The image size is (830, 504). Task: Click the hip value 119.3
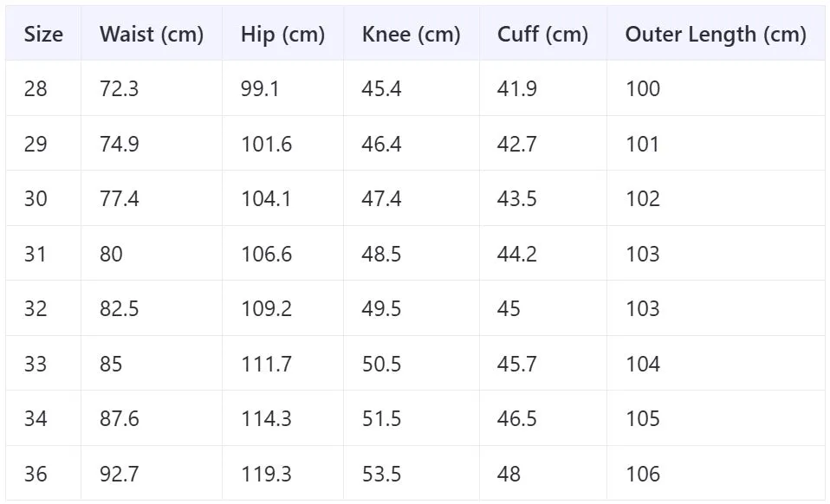pos(266,474)
